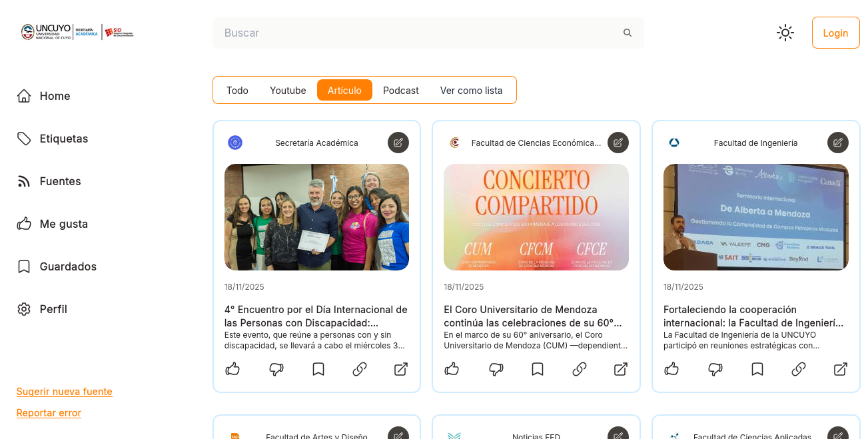Click the Reportar error link
Image resolution: width=868 pixels, height=439 pixels.
coord(49,413)
